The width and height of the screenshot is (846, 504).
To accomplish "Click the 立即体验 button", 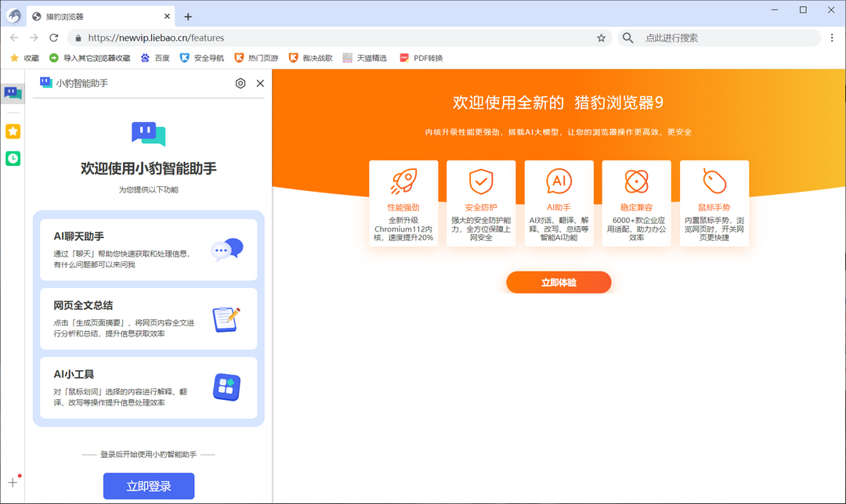I will pyautogui.click(x=559, y=283).
